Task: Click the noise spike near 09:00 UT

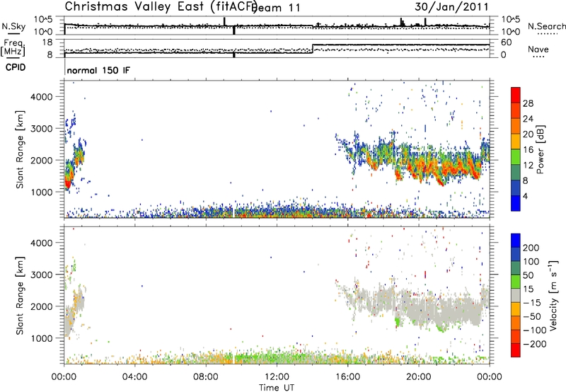Action: [224, 21]
